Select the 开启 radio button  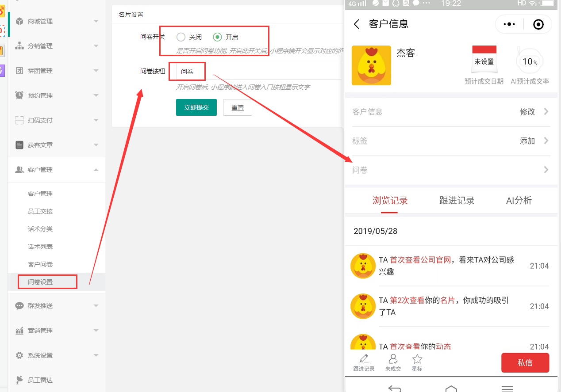(x=217, y=37)
